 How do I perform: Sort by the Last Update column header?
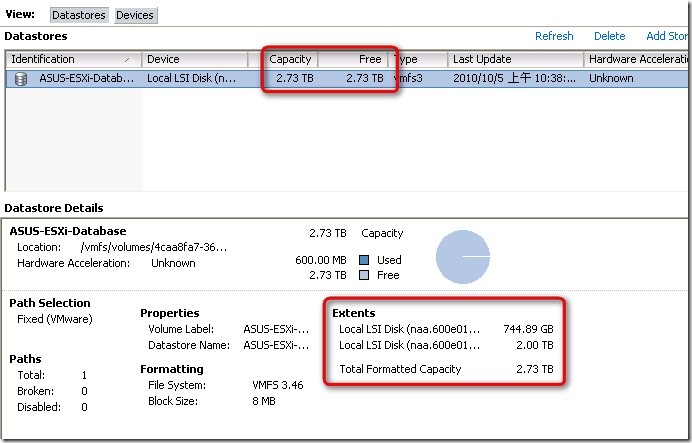(x=515, y=59)
